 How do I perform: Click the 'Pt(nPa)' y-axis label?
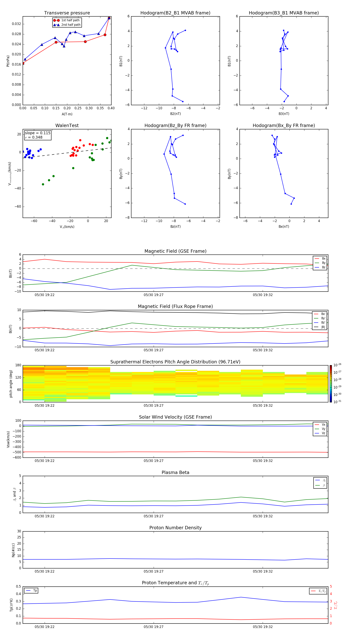[x=8, y=61]
